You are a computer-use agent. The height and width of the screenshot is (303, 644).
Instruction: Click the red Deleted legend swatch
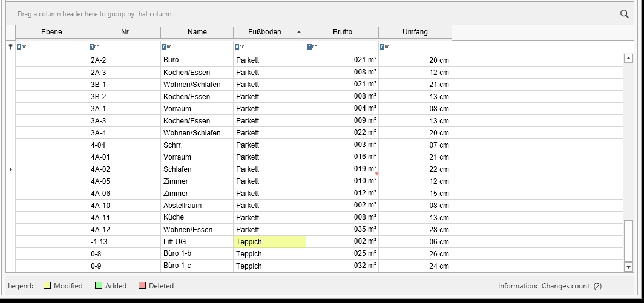pyautogui.click(x=142, y=285)
